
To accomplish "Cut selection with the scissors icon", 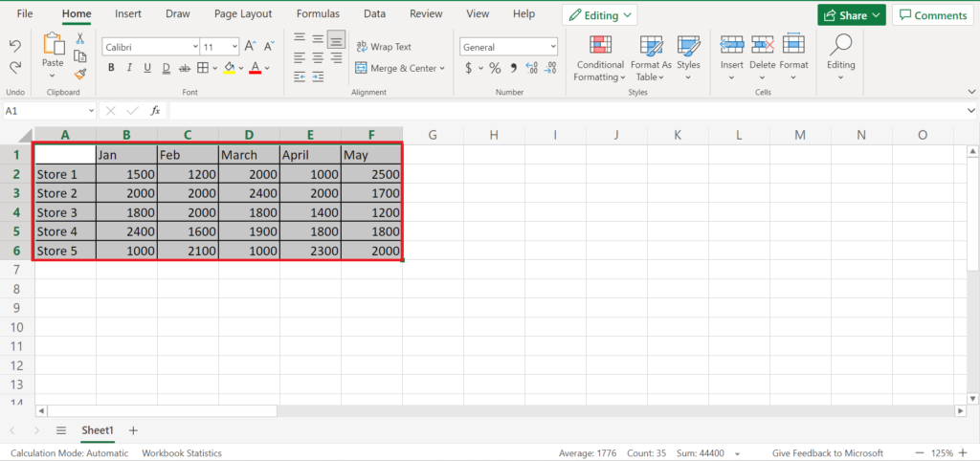I will pos(80,38).
